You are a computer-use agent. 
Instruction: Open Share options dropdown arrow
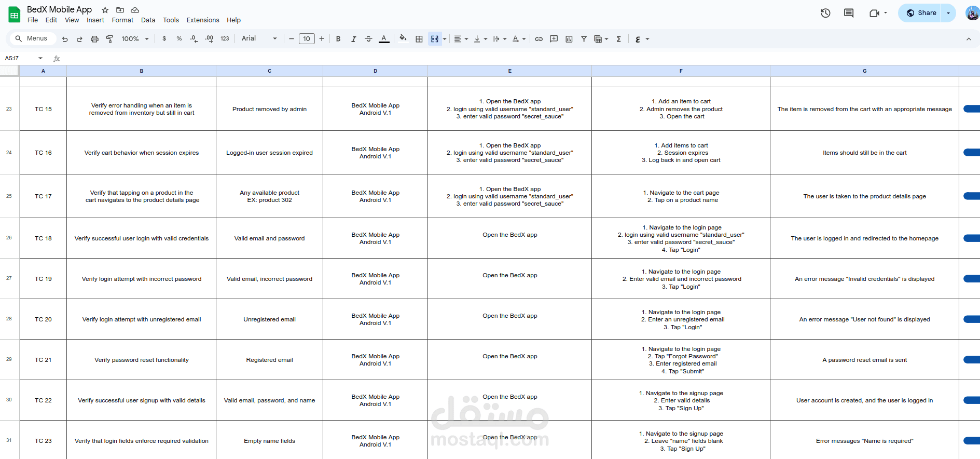coord(948,13)
